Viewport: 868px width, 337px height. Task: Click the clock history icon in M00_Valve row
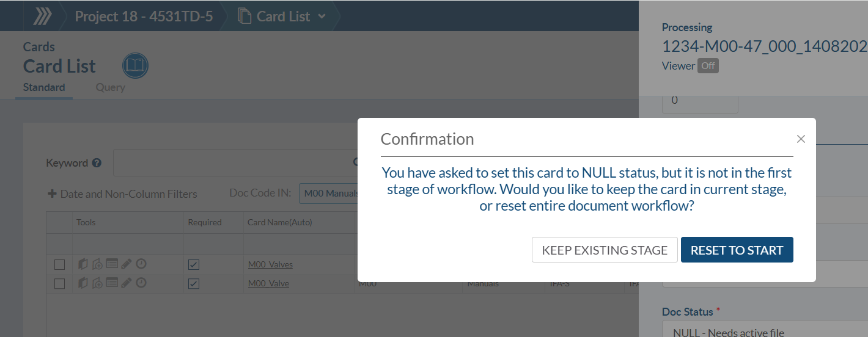point(141,283)
